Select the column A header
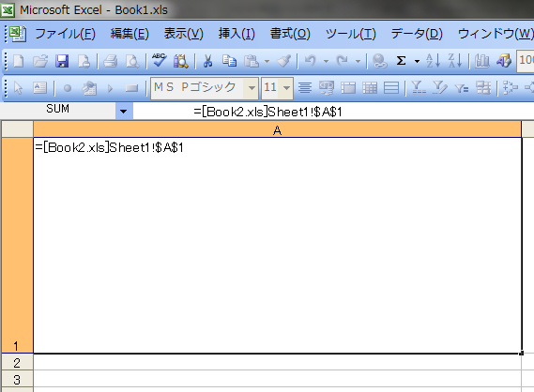The height and width of the screenshot is (392, 534). coord(277,129)
